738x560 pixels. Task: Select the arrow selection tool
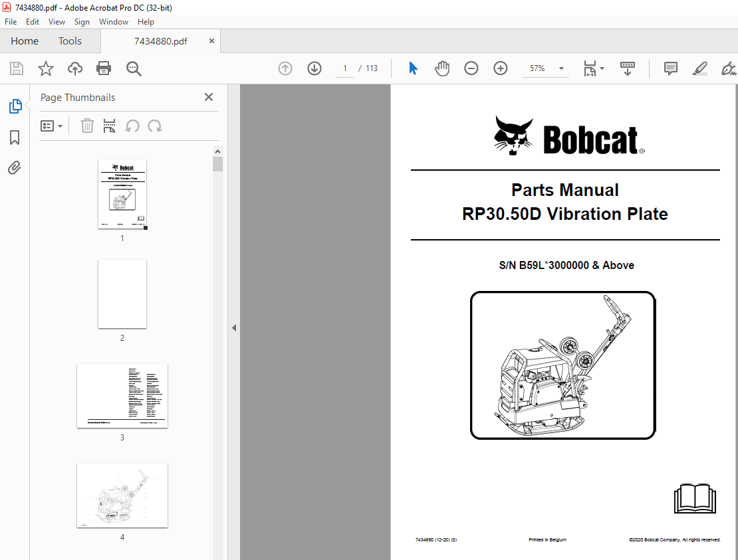pos(414,68)
